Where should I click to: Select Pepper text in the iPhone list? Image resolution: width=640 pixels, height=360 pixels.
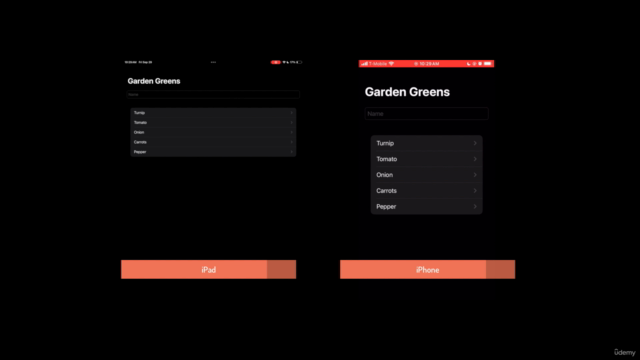(386, 207)
